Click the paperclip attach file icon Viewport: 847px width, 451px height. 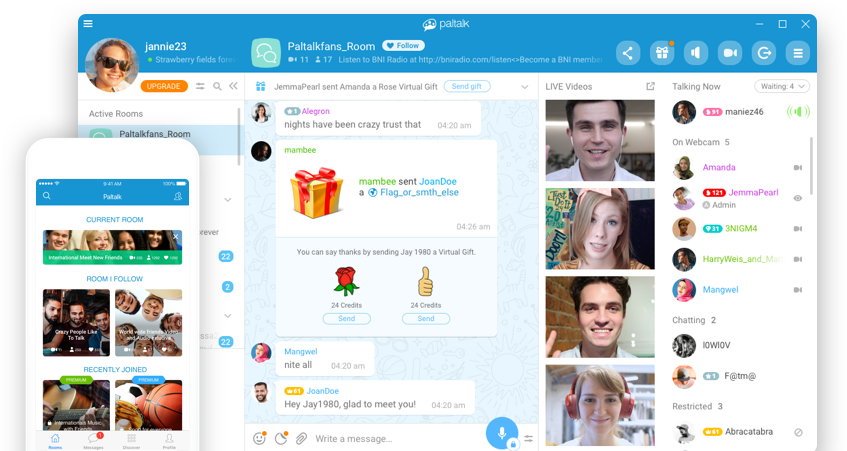click(x=301, y=438)
